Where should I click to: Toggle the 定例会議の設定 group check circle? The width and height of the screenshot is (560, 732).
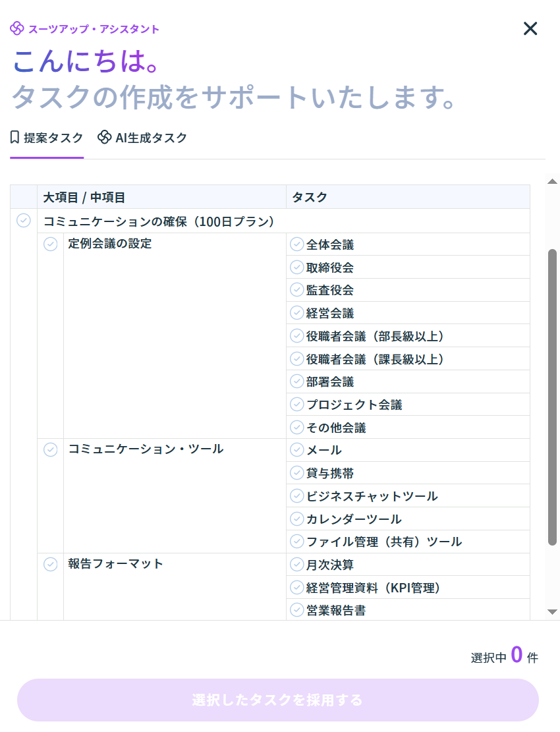(51, 244)
